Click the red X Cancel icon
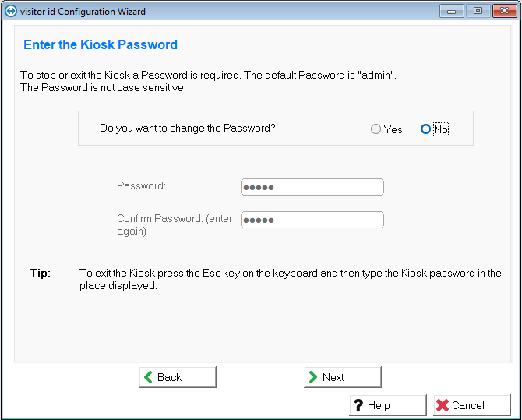 click(443, 405)
